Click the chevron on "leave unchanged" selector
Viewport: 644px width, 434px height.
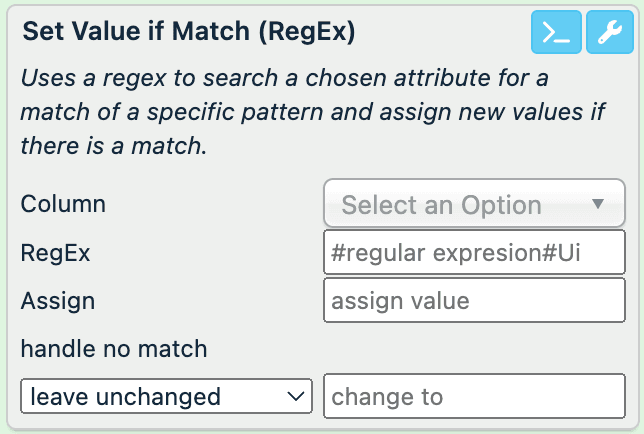[295, 396]
